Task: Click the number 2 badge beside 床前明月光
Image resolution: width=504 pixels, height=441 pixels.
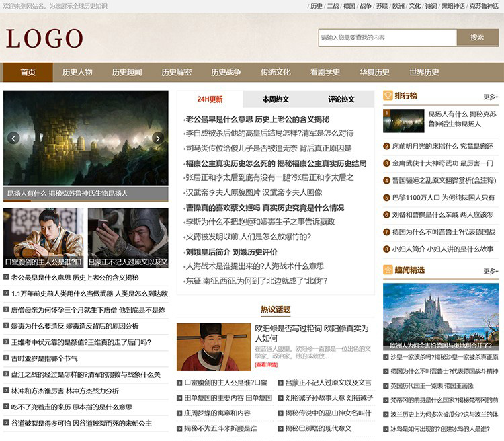Action: pos(386,147)
